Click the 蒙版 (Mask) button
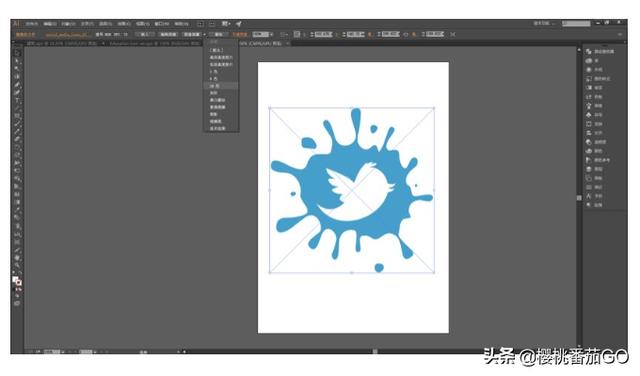The width and height of the screenshot is (640, 376). [219, 34]
